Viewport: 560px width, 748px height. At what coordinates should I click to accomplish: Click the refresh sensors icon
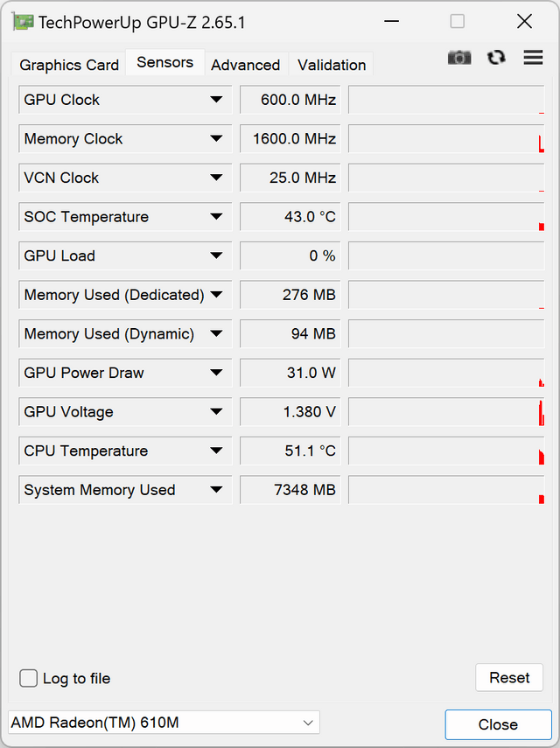[x=496, y=57]
